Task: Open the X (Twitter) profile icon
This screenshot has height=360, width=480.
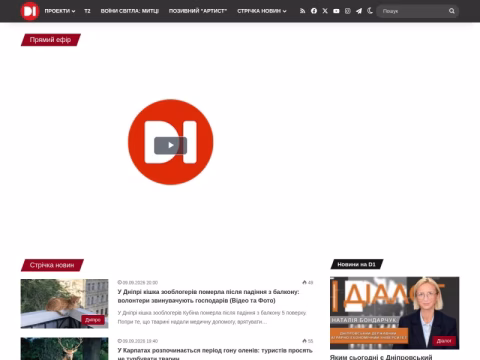Action: pos(325,11)
